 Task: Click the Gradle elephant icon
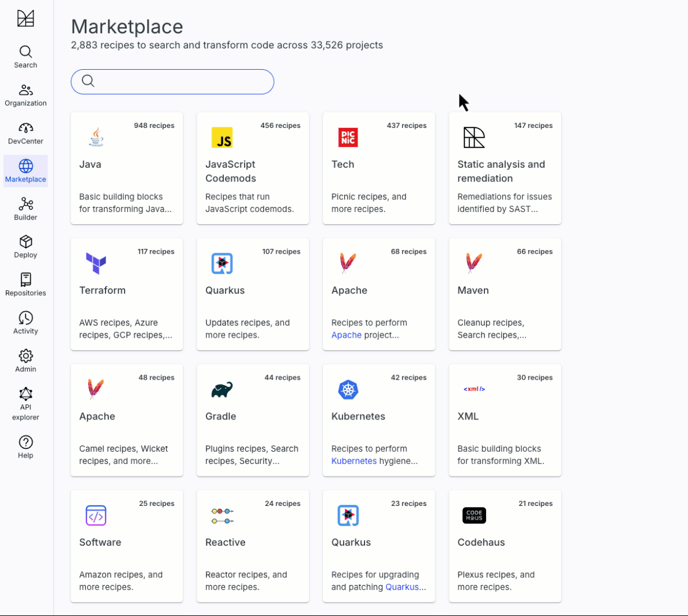click(222, 390)
